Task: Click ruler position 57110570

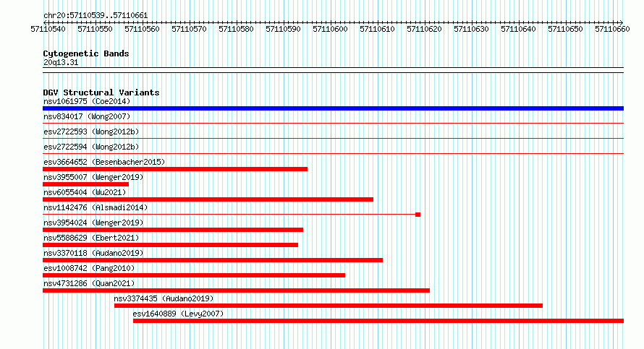Action: point(189,29)
